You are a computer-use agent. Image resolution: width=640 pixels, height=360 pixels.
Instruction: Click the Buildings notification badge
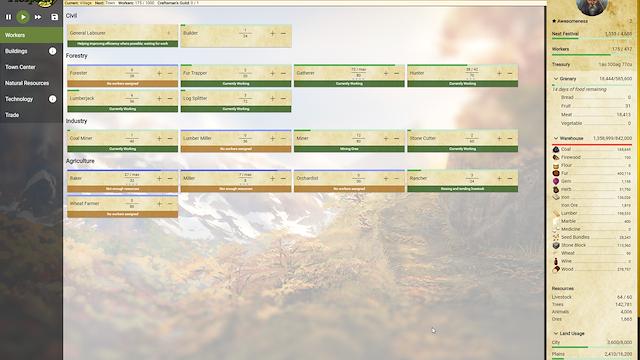tap(52, 51)
